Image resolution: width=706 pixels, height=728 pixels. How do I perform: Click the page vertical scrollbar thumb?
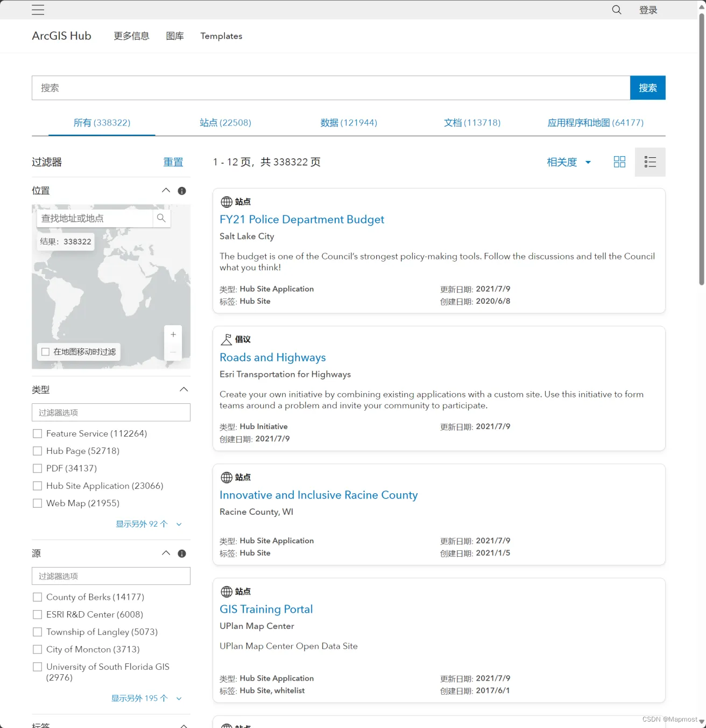(x=702, y=149)
